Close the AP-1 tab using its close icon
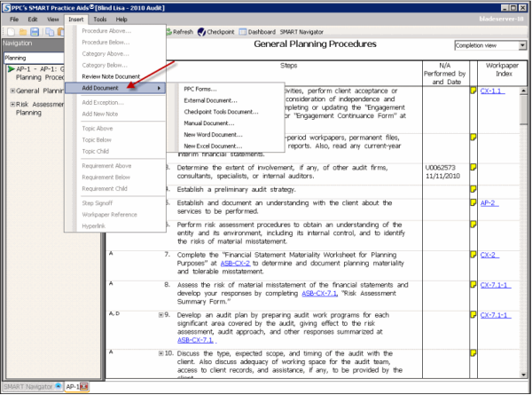Image resolution: width=532 pixels, height=395 pixels. pos(86,388)
